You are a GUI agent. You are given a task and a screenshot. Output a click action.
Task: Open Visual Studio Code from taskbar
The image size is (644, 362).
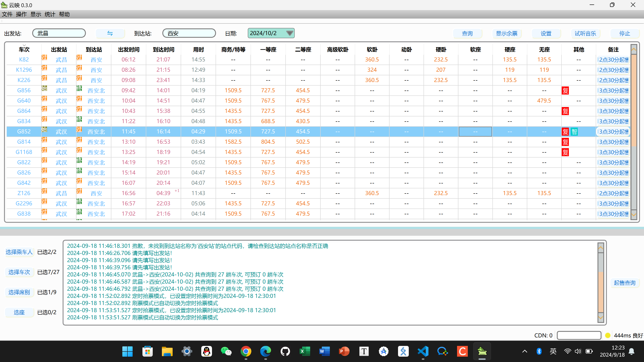423,351
